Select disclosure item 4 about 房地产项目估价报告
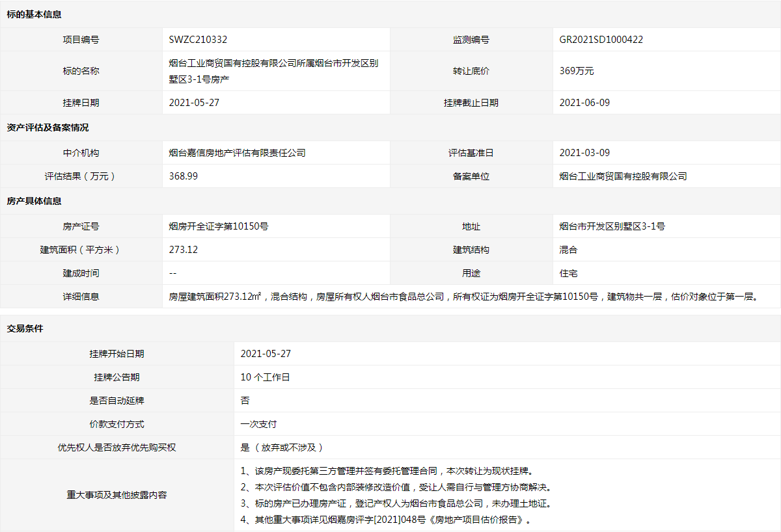 coord(386,520)
